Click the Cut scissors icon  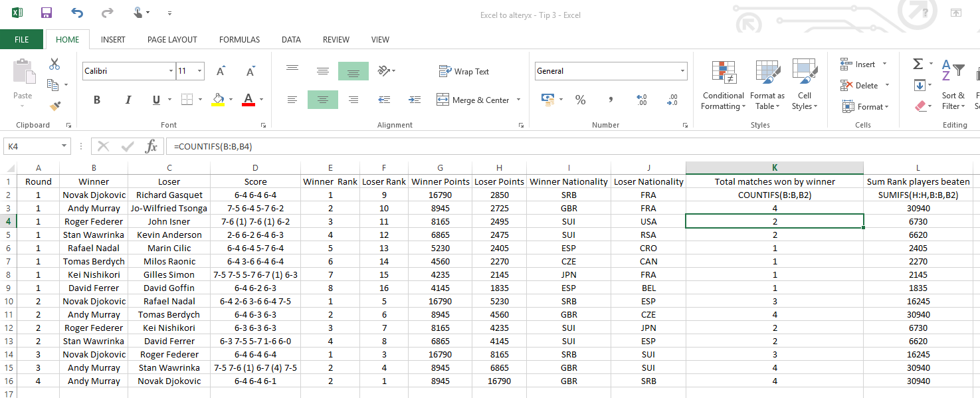[54, 64]
